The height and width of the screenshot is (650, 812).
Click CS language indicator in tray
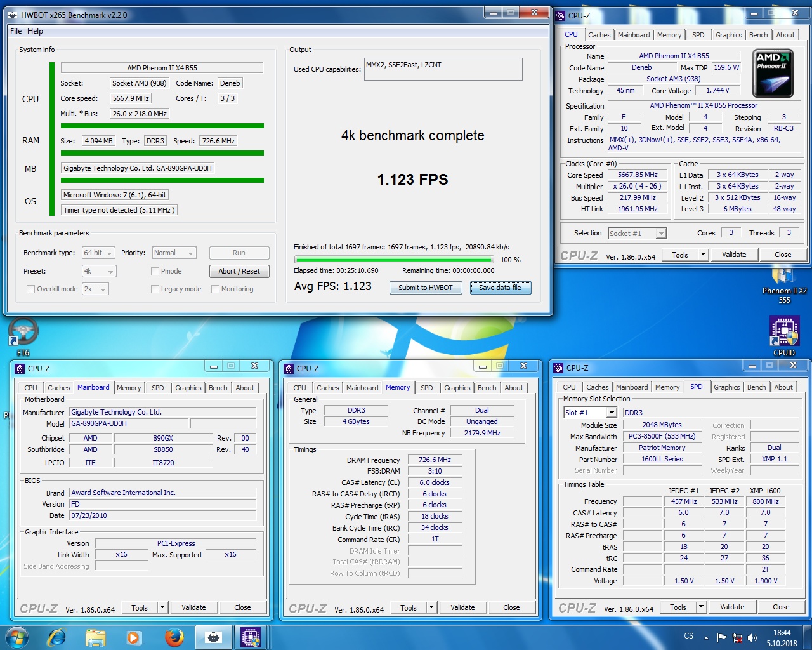[x=689, y=635]
